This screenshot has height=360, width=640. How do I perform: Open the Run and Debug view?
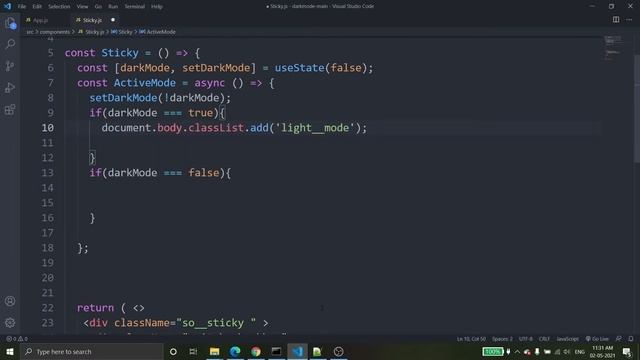10,87
